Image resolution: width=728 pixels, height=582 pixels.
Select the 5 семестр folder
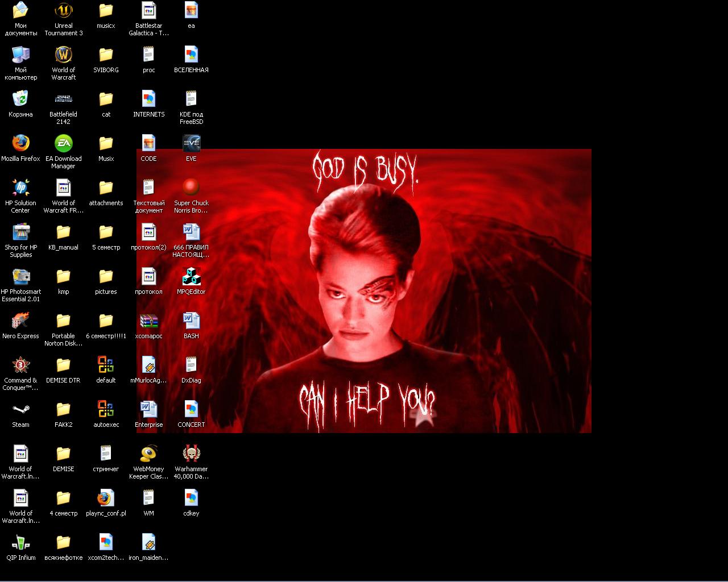pyautogui.click(x=106, y=232)
